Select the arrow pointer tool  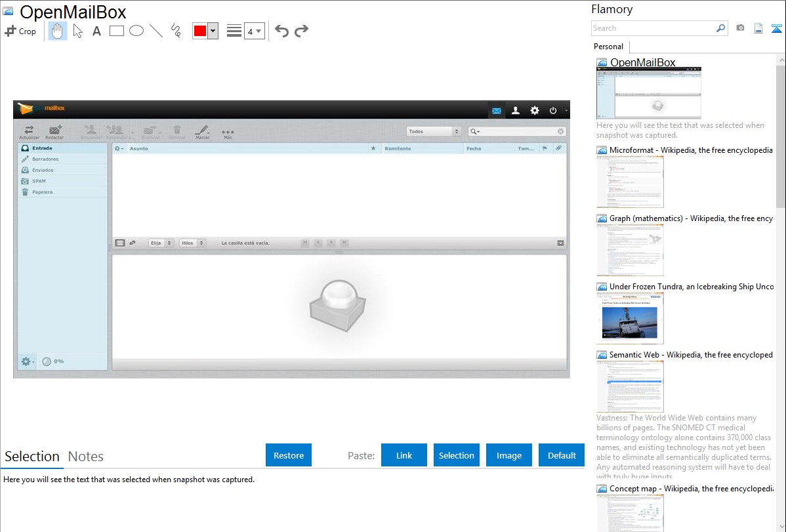pos(77,31)
